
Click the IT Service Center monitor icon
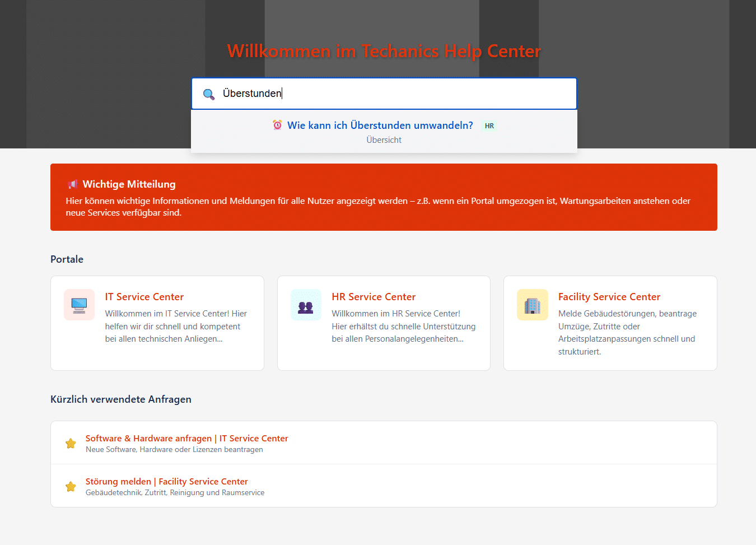point(80,305)
